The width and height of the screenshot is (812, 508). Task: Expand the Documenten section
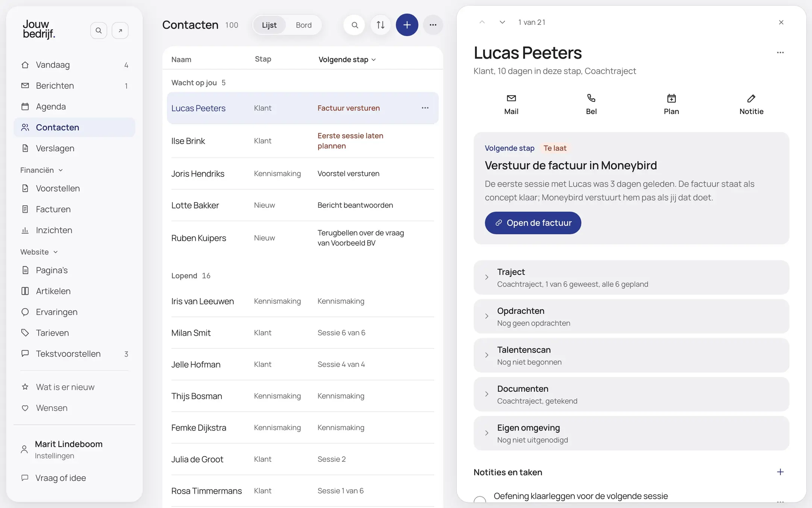(631, 394)
